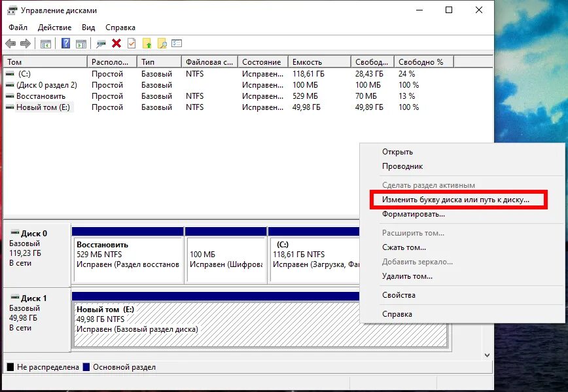Select the Диск 1 disk label panel
This screenshot has width=568, height=392.
click(37, 320)
